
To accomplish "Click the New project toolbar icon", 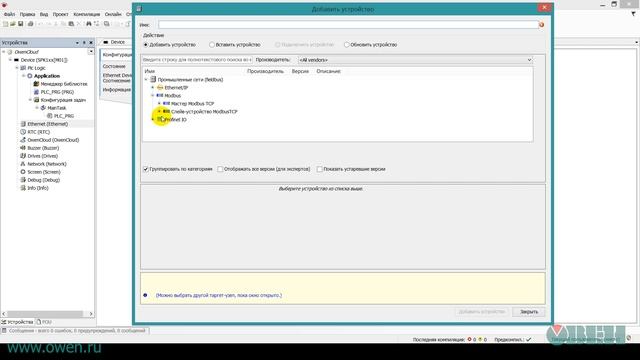I will pos(5,24).
